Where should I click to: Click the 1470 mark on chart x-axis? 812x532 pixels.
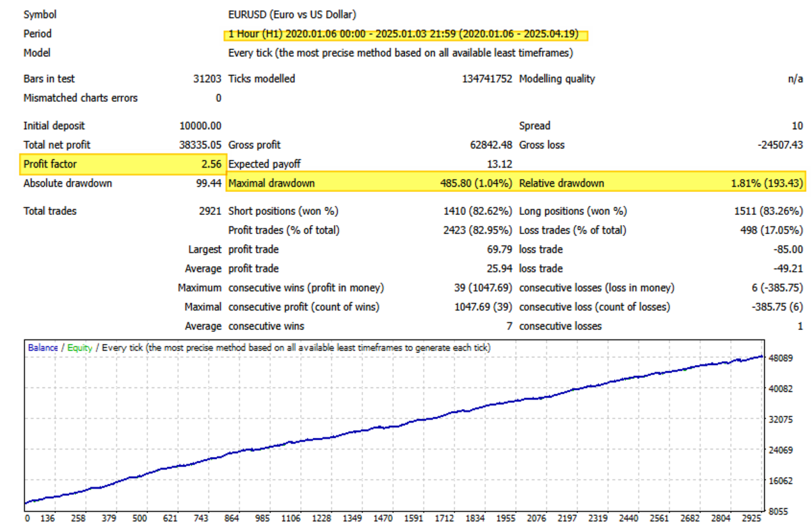point(383,519)
